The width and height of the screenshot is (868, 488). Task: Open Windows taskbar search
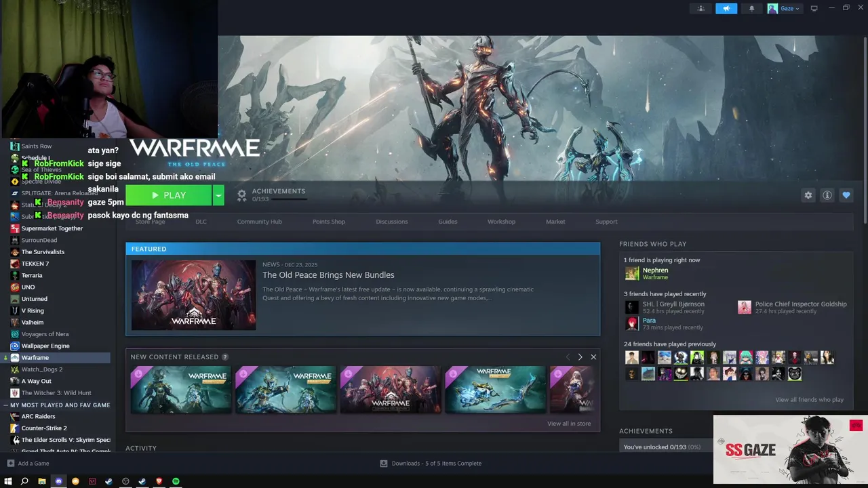tap(24, 481)
